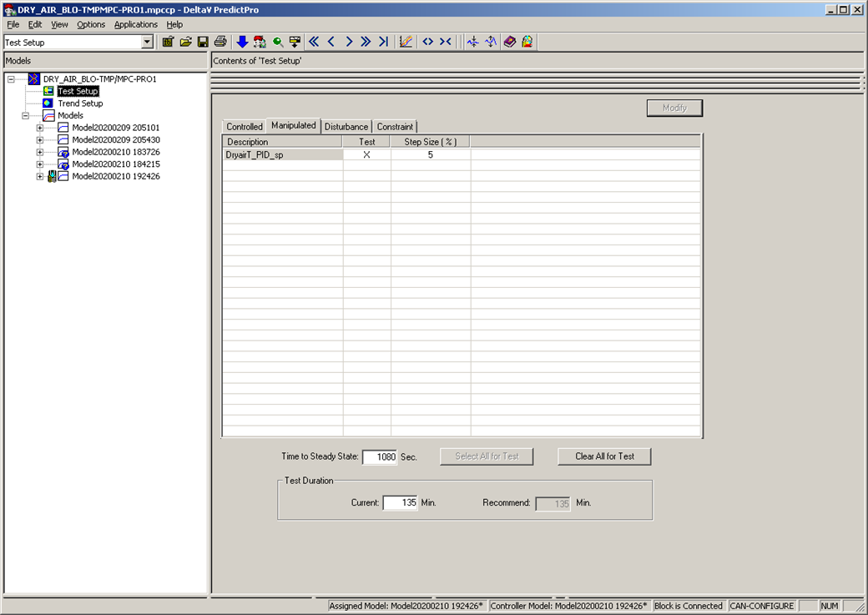Toggle Test X mark for DryairT_PID_sp

tap(366, 154)
